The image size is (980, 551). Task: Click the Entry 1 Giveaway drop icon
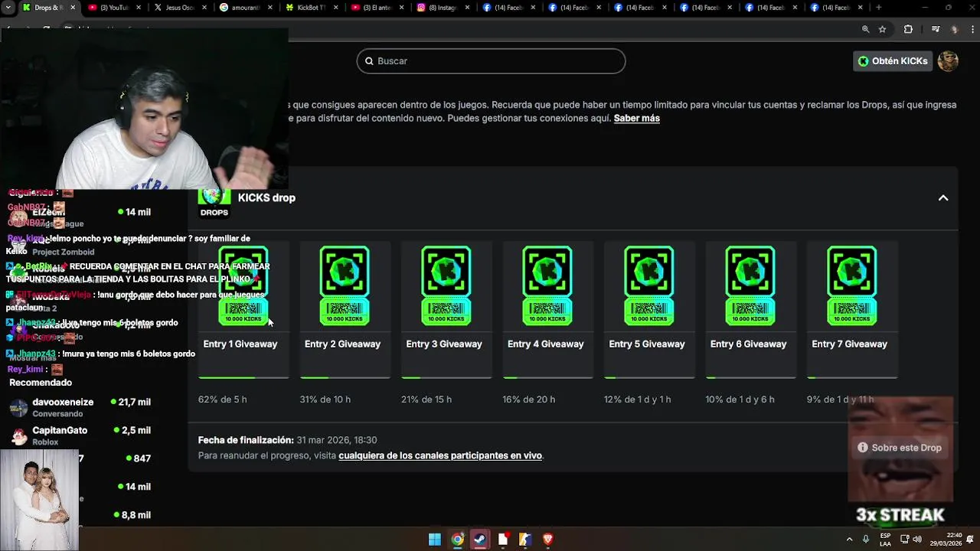[x=243, y=285]
